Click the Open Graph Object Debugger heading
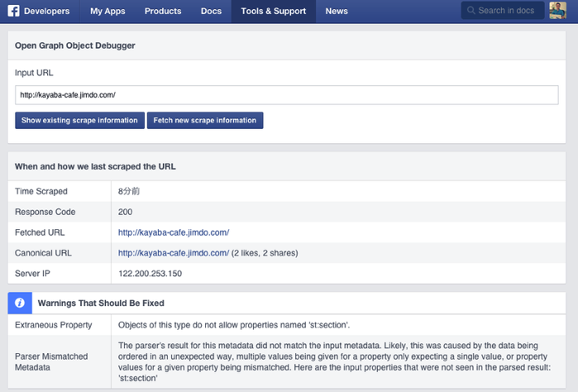578x392 pixels. (74, 45)
